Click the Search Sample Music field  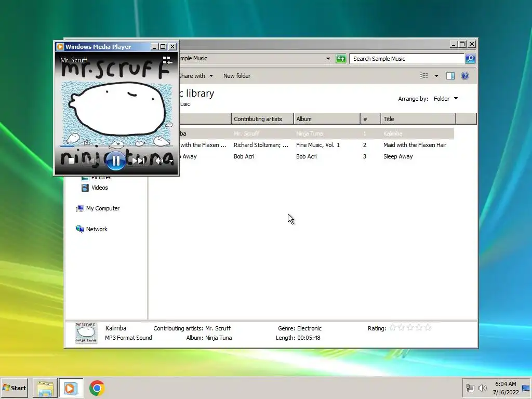(406, 59)
